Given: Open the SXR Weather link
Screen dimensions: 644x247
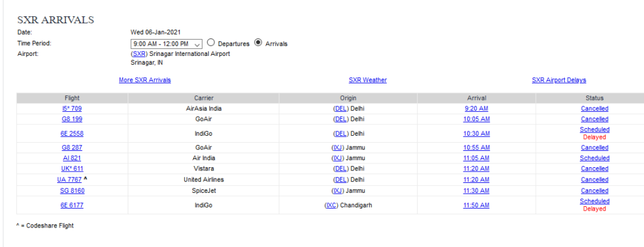Looking at the screenshot, I should click(x=367, y=80).
